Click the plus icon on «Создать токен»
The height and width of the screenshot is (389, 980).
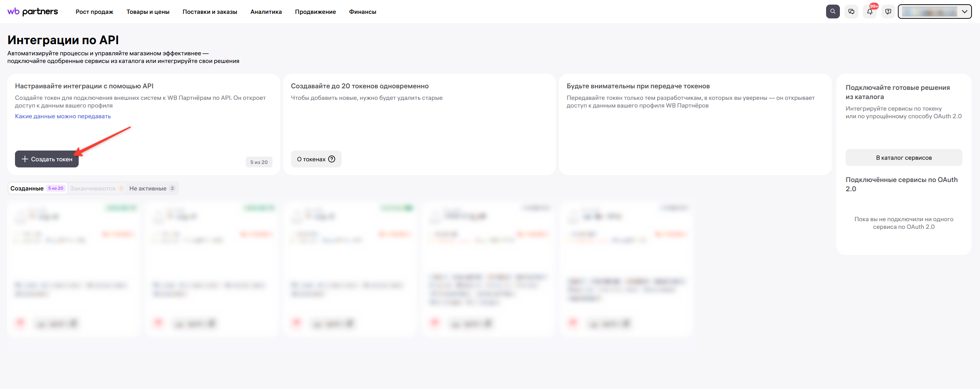[25, 159]
